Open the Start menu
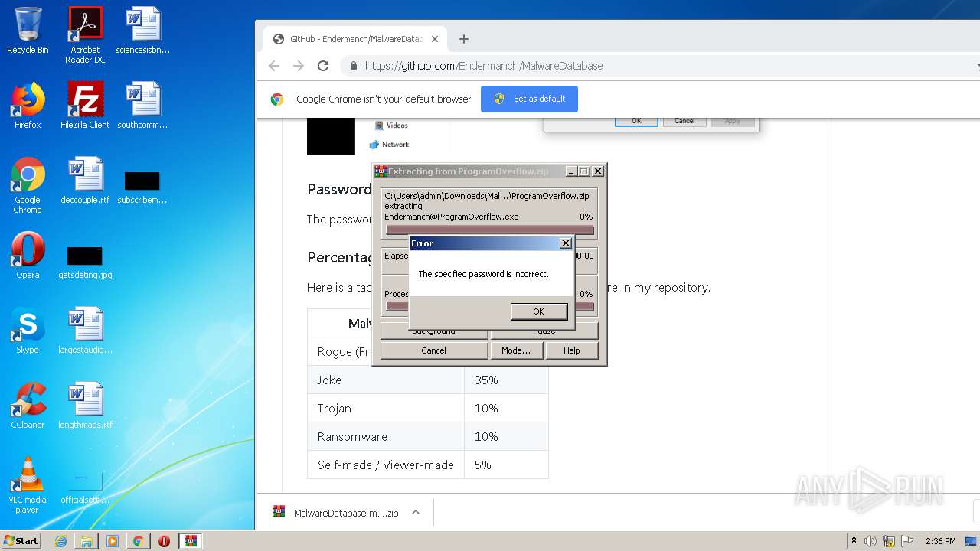Screen dimensions: 980x551 pyautogui.click(x=21, y=541)
